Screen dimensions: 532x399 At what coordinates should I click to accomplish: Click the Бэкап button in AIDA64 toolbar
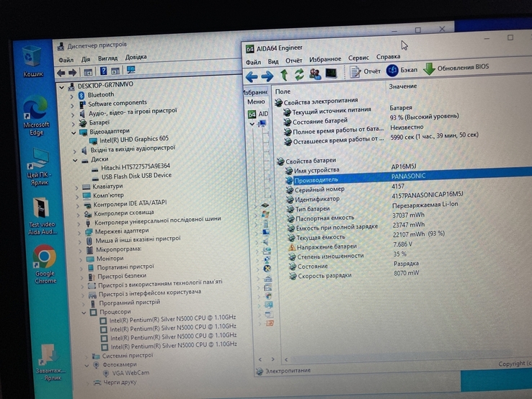402,70
